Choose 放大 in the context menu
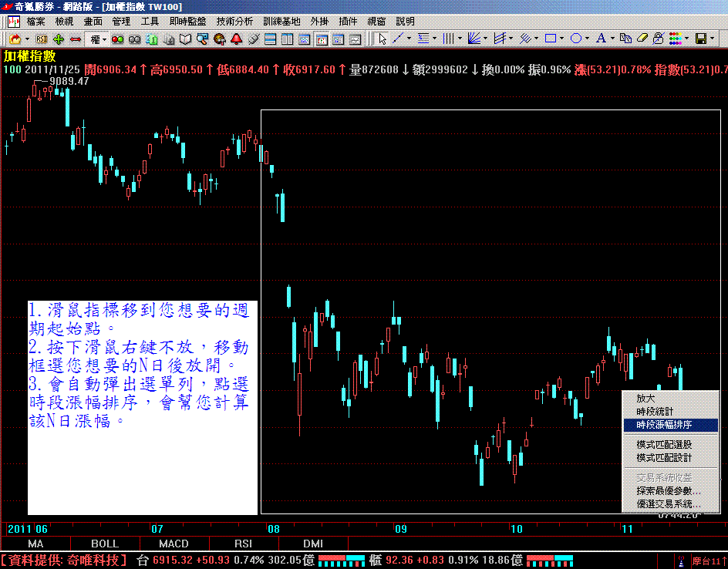The height and width of the screenshot is (569, 728). (670, 398)
